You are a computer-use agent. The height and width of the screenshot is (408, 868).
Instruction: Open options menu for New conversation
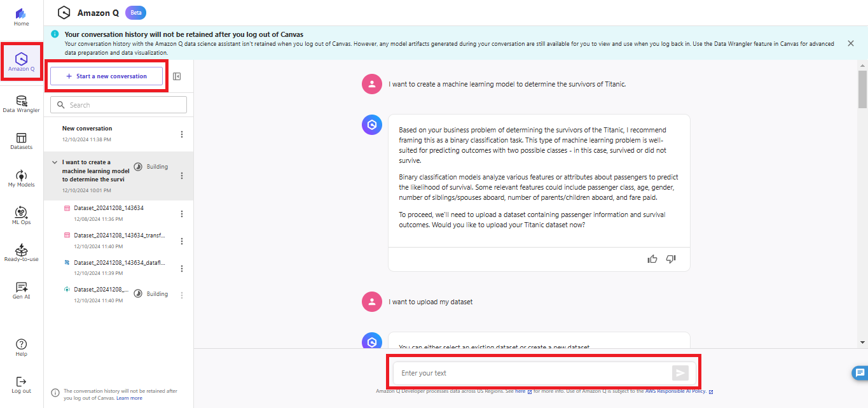point(182,134)
